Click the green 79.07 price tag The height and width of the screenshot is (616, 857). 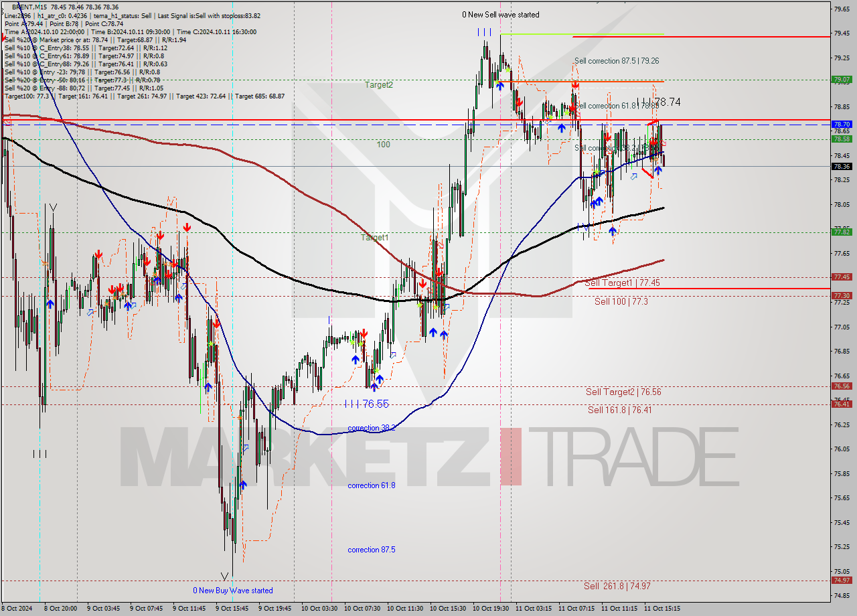point(842,80)
